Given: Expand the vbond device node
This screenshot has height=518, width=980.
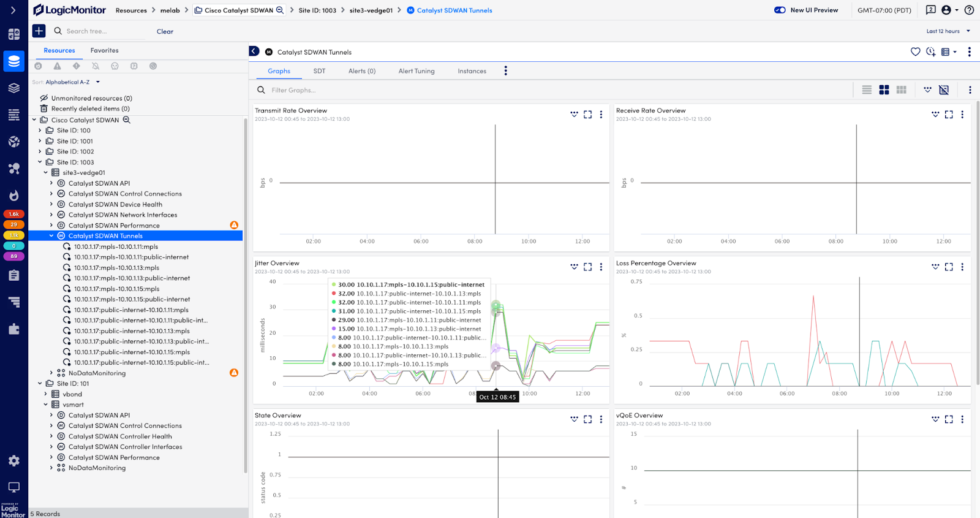Looking at the screenshot, I should [x=45, y=394].
